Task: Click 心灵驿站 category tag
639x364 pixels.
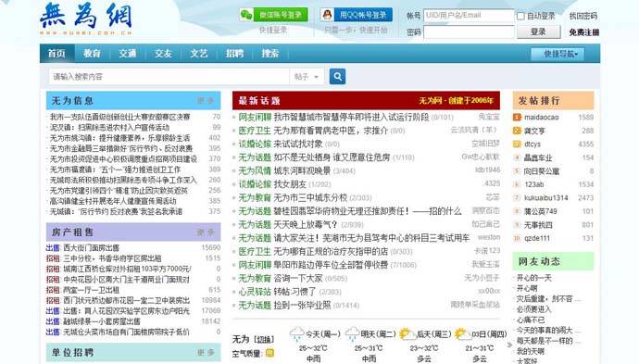Action: coord(255,292)
